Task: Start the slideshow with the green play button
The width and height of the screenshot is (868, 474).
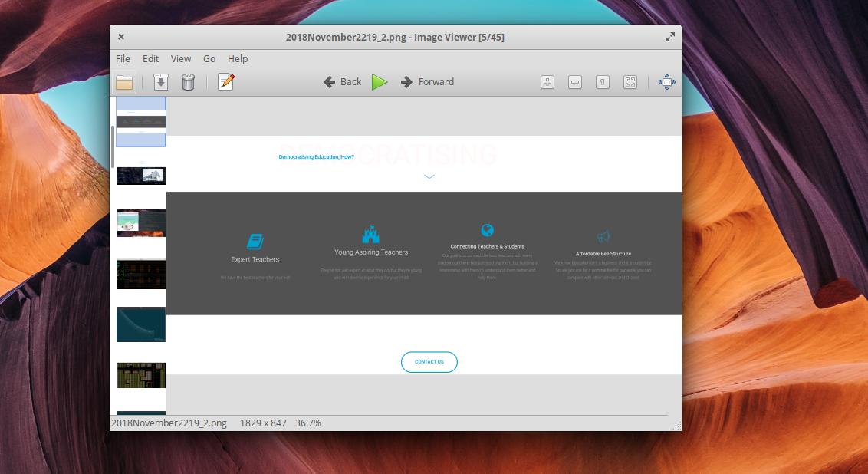Action: (380, 81)
